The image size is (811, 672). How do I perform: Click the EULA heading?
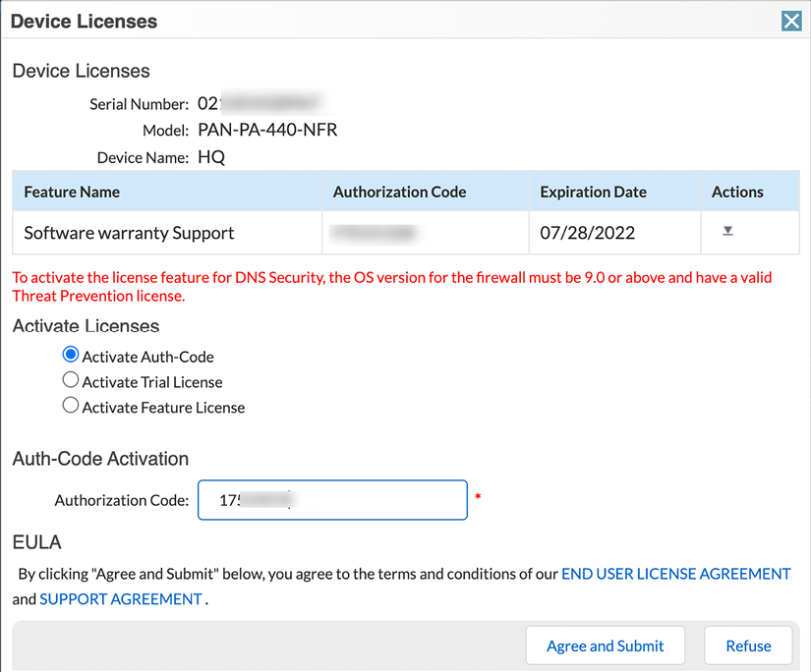[x=36, y=542]
